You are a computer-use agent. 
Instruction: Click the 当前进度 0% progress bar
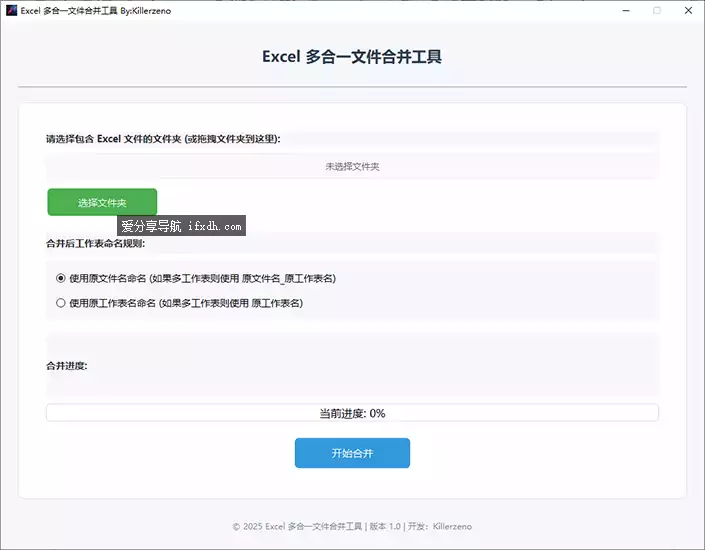pos(352,413)
